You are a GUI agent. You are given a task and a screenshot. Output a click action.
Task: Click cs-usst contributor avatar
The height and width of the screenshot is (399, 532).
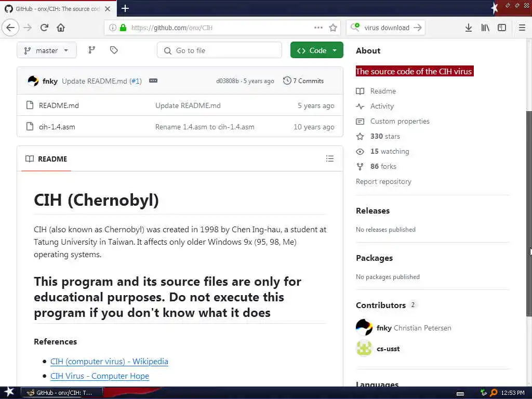(364, 348)
